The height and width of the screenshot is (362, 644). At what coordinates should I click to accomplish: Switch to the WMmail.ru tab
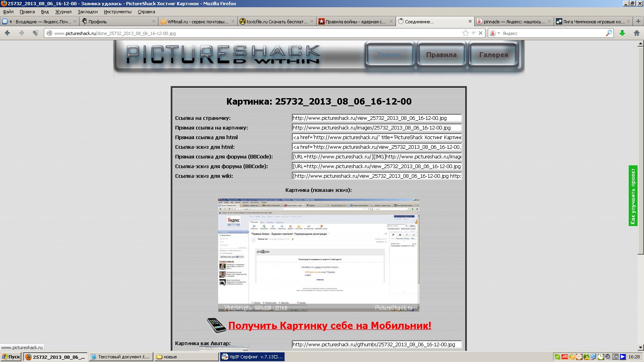[198, 21]
